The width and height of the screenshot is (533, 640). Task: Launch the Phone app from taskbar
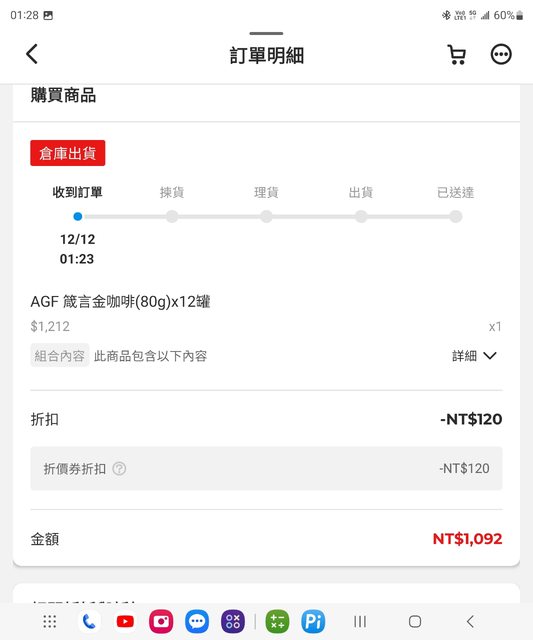click(89, 622)
